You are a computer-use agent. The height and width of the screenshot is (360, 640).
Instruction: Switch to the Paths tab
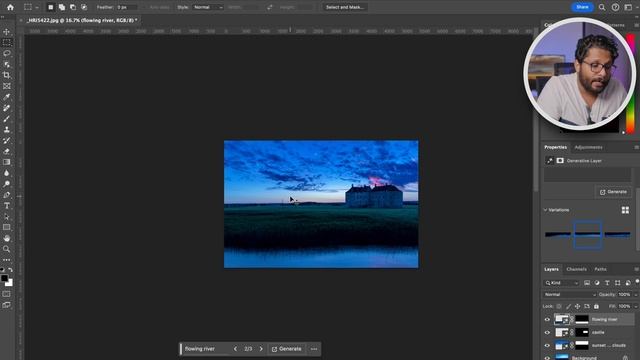[600, 269]
